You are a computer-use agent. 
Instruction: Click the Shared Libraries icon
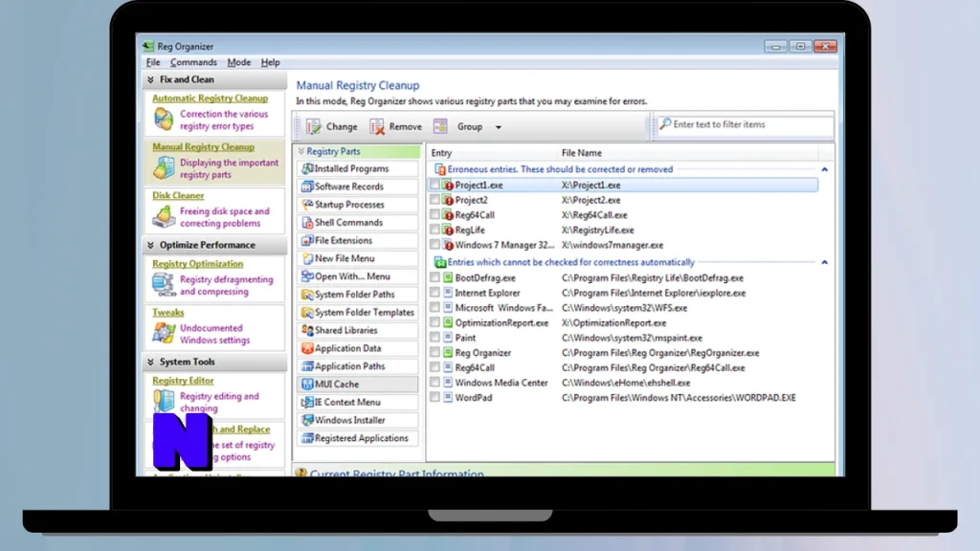coord(307,330)
